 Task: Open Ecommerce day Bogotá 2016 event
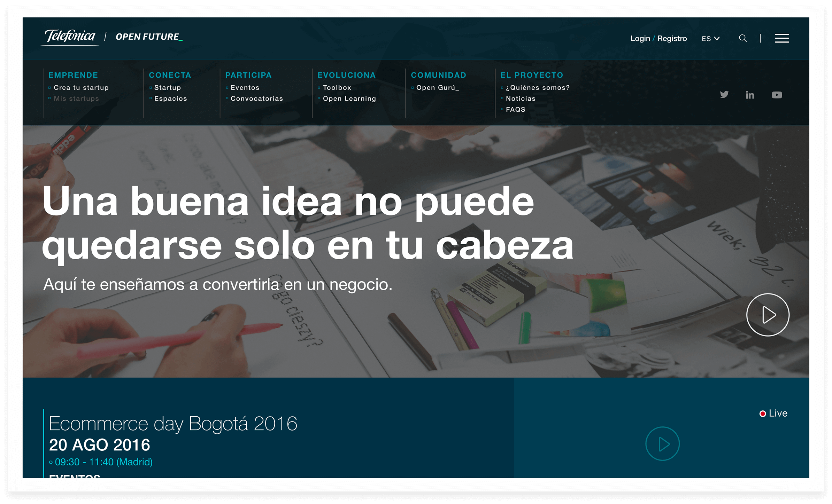(x=173, y=424)
